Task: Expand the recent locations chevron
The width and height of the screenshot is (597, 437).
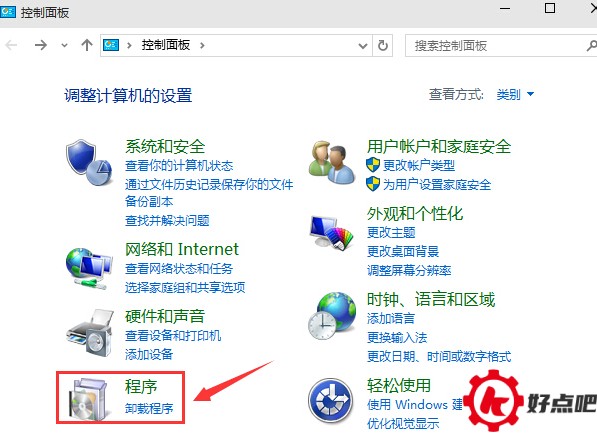Action: (64, 46)
